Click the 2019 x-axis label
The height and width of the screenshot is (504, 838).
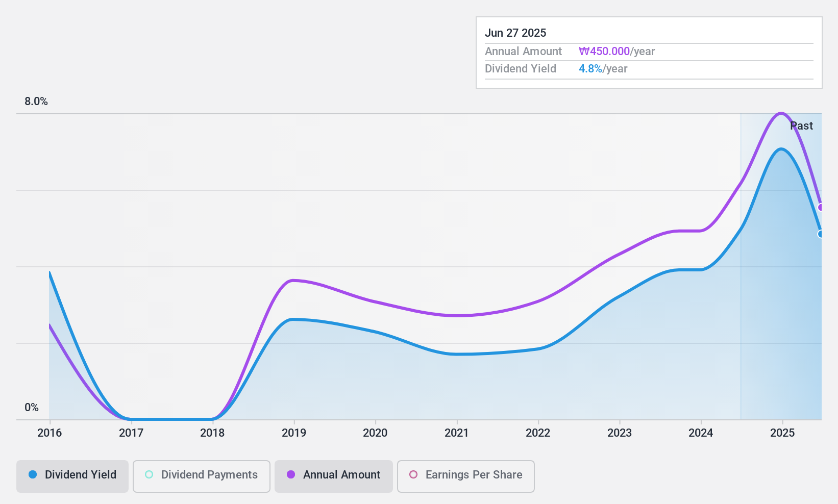294,433
